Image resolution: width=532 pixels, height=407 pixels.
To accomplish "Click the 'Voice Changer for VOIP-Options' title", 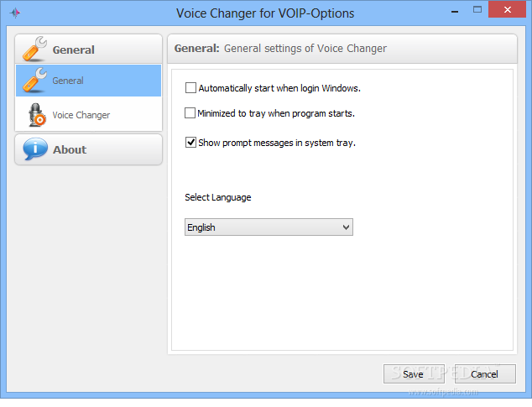I will click(265, 13).
